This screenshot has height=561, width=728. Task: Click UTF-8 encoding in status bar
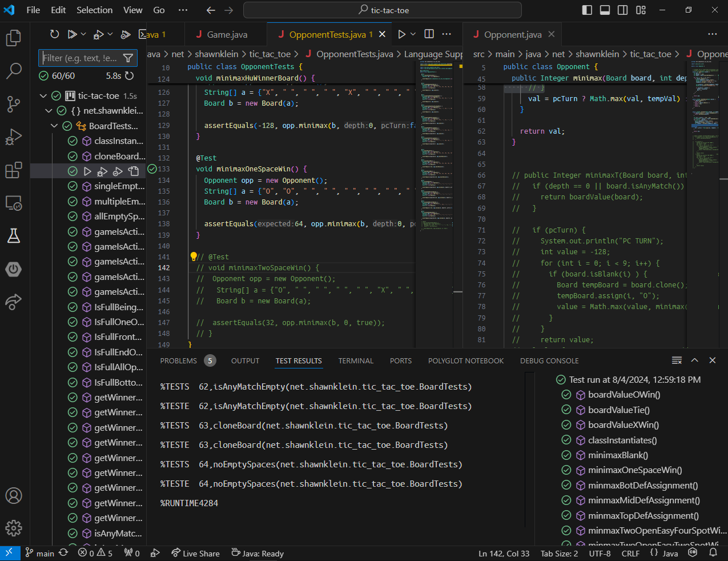tap(600, 554)
